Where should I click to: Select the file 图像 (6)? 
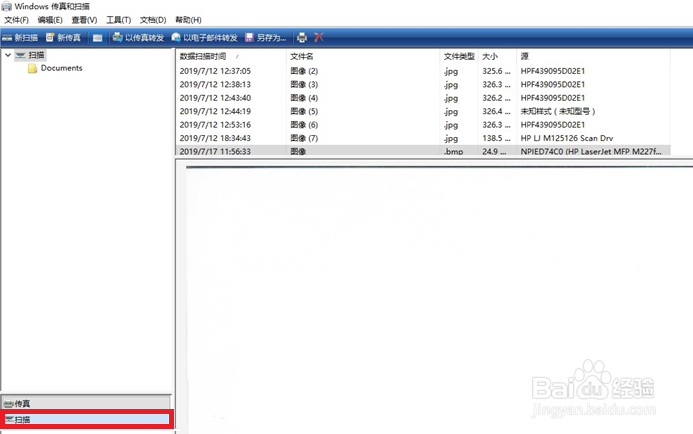click(304, 125)
